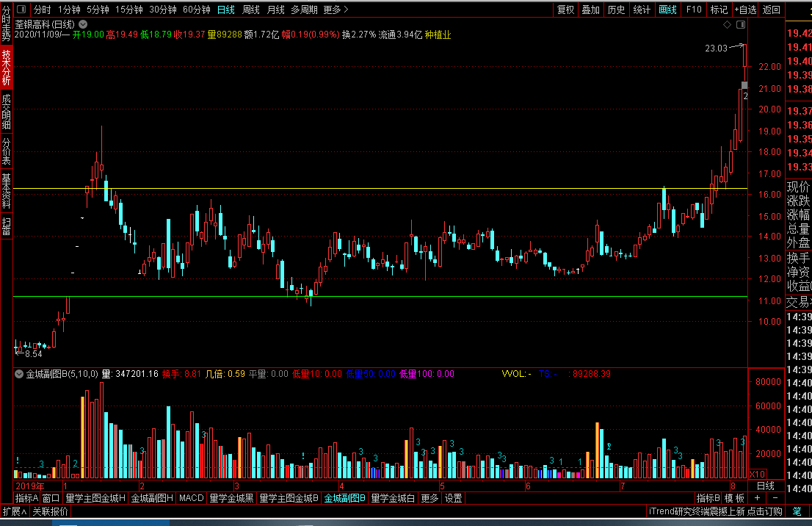Open 技术分析 side tab
The image size is (812, 526).
click(x=6, y=68)
